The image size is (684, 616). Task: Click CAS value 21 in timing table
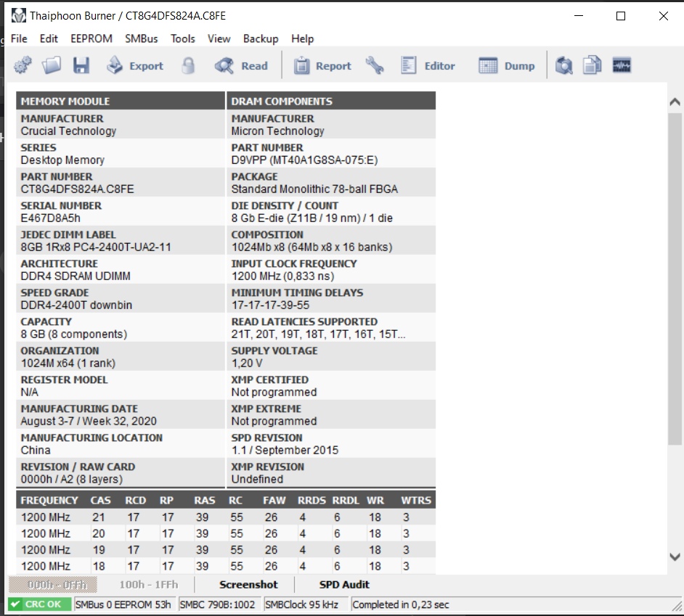[x=99, y=517]
